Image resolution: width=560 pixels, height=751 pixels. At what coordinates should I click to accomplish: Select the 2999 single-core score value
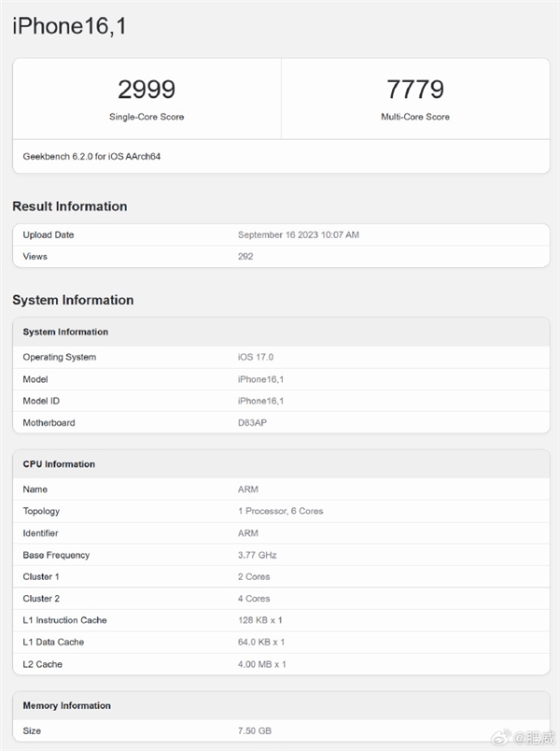(147, 90)
